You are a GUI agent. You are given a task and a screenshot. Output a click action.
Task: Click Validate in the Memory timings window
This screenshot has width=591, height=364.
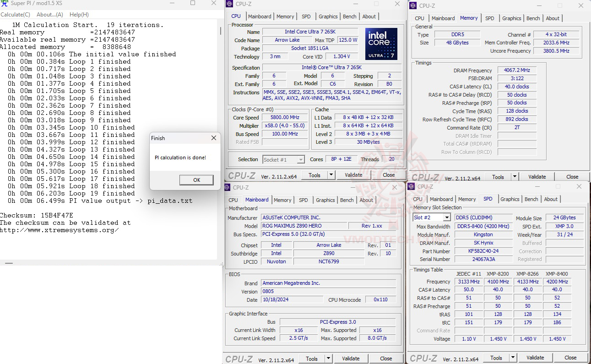537,177
